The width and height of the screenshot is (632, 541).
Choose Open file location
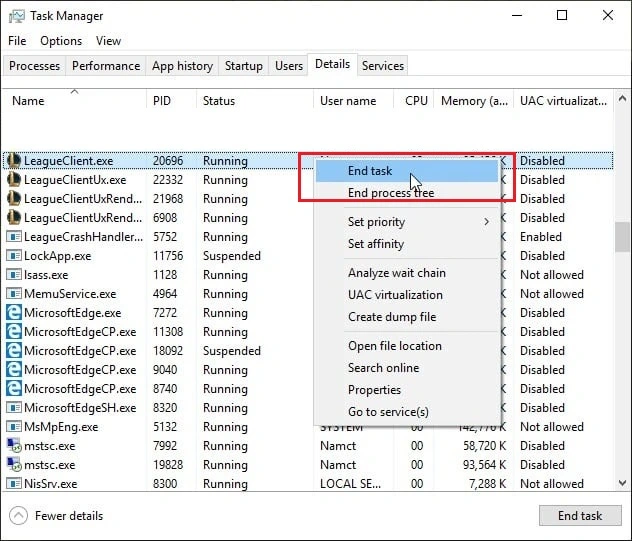tap(407, 346)
